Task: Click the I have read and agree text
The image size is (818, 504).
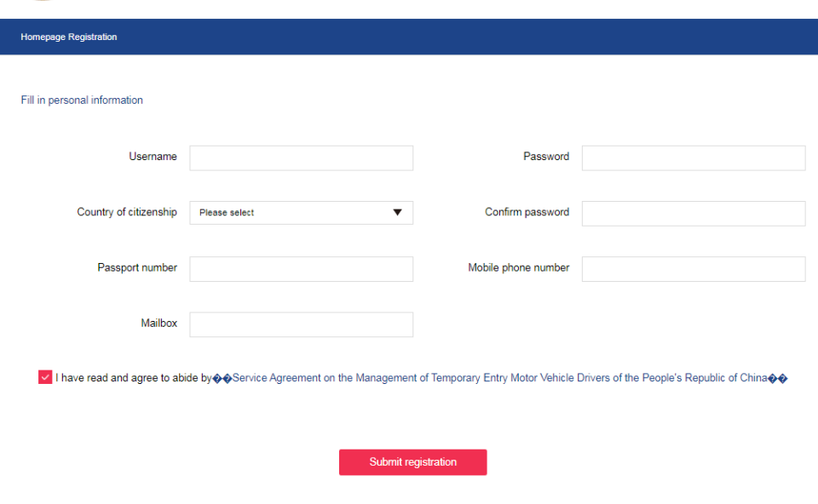Action: point(133,378)
